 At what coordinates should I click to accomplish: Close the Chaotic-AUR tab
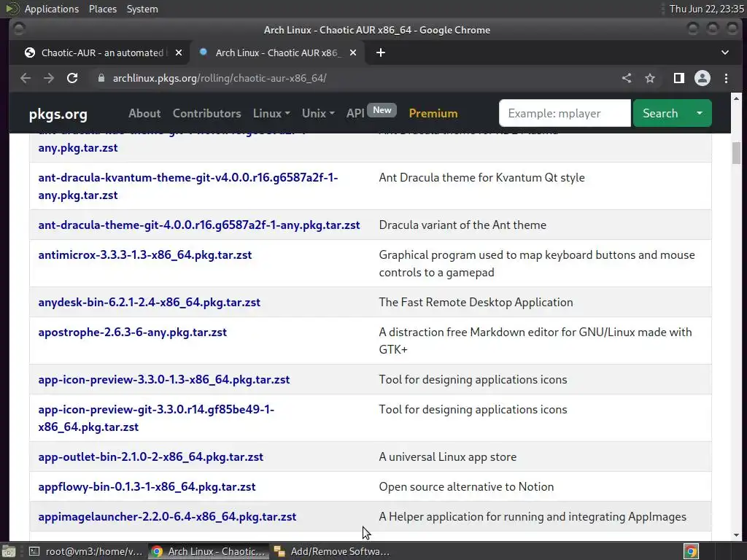pos(179,52)
